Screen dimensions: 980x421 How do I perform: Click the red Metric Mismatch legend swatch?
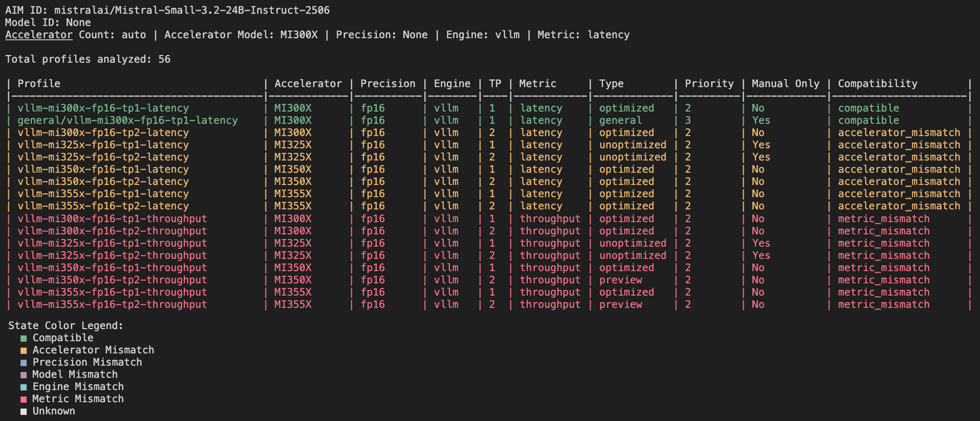pos(24,399)
